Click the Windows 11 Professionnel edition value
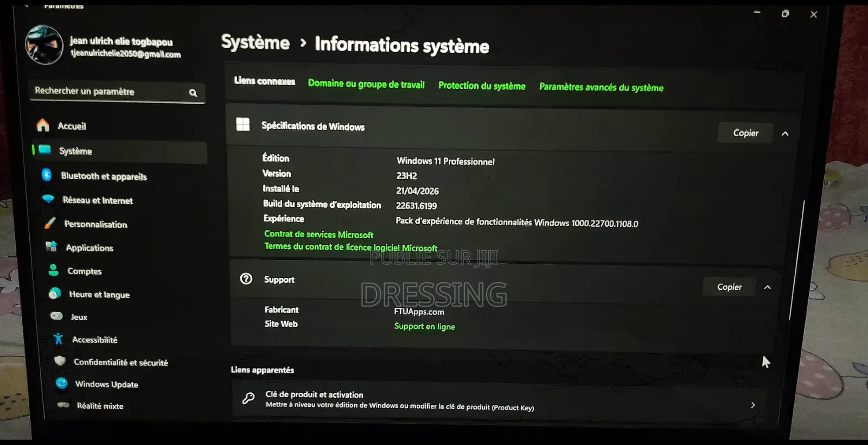 click(x=445, y=161)
